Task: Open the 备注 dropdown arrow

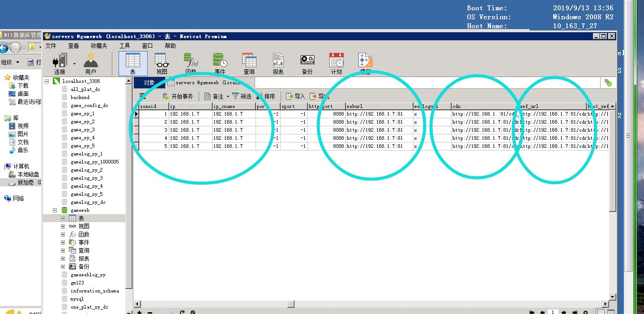Action: [x=228, y=96]
